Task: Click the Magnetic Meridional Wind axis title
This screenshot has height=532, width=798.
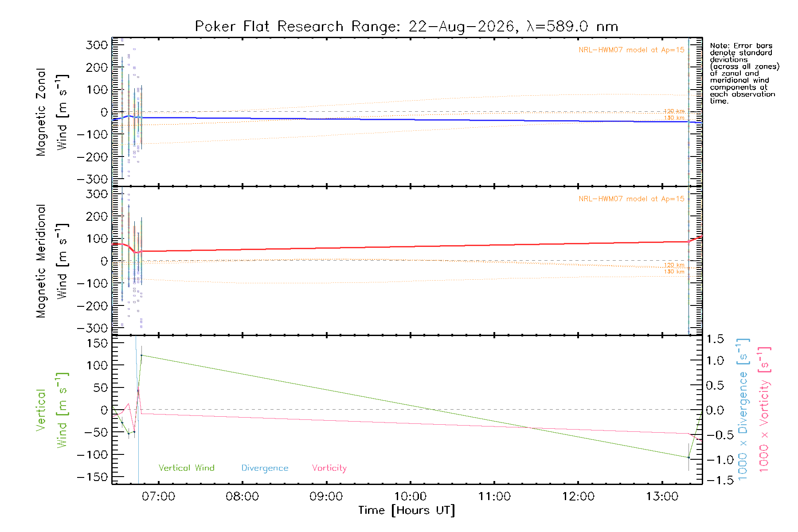Action: (x=51, y=261)
